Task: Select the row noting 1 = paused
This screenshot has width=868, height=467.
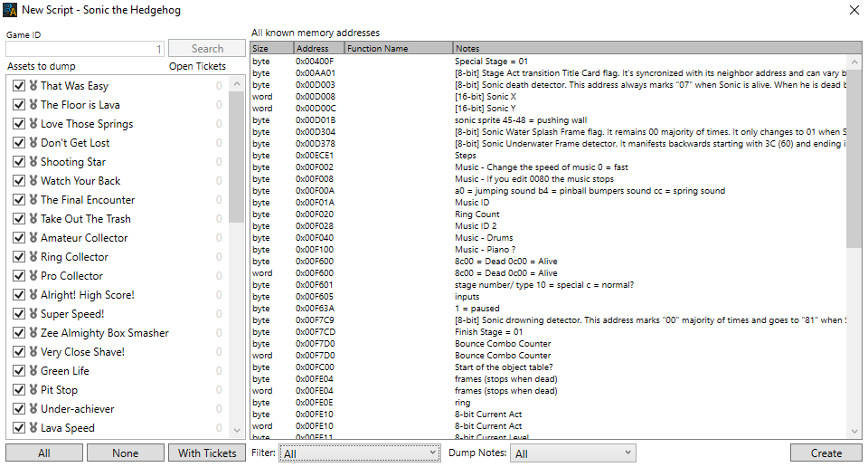Action: pyautogui.click(x=548, y=309)
